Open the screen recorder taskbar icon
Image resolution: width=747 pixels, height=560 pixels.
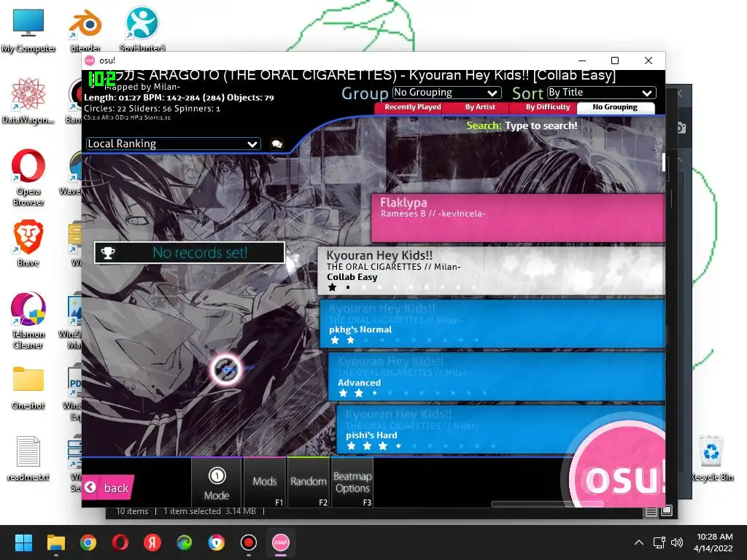[249, 542]
